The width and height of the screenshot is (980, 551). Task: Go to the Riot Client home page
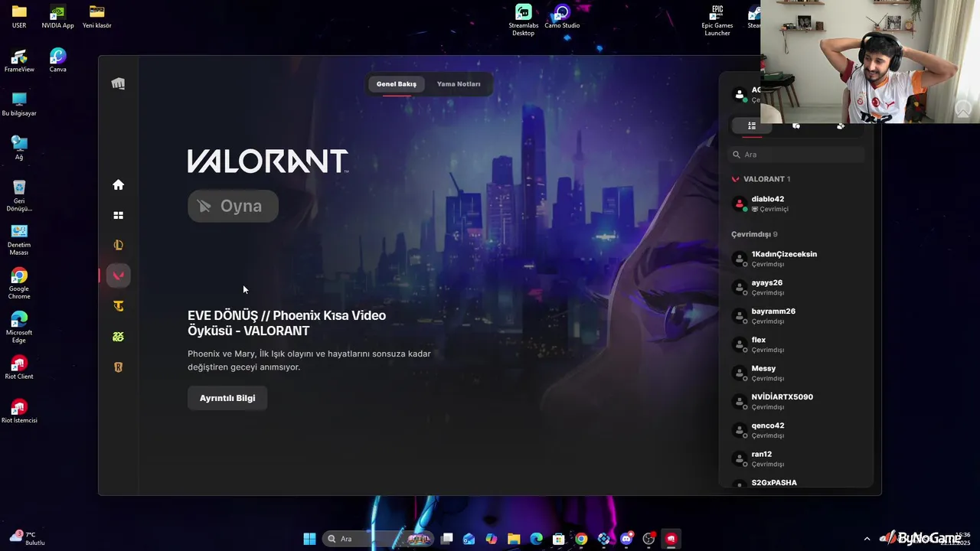118,184
